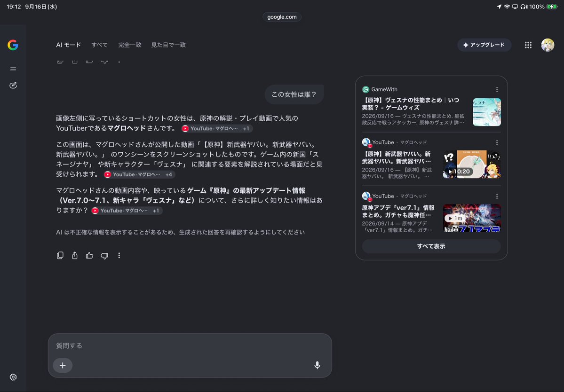This screenshot has width=564, height=392.
Task: Select the 完全一致 tab
Action: (129, 45)
